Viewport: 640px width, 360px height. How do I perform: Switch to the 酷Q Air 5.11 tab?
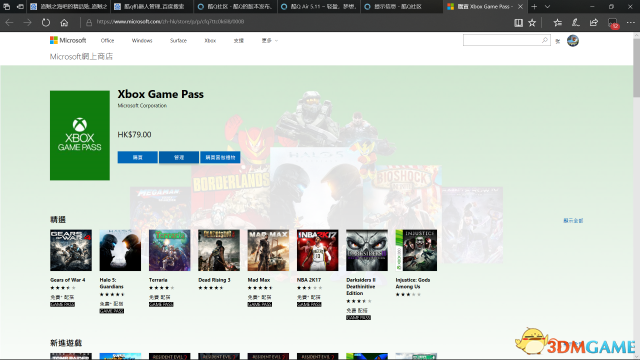[x=319, y=7]
